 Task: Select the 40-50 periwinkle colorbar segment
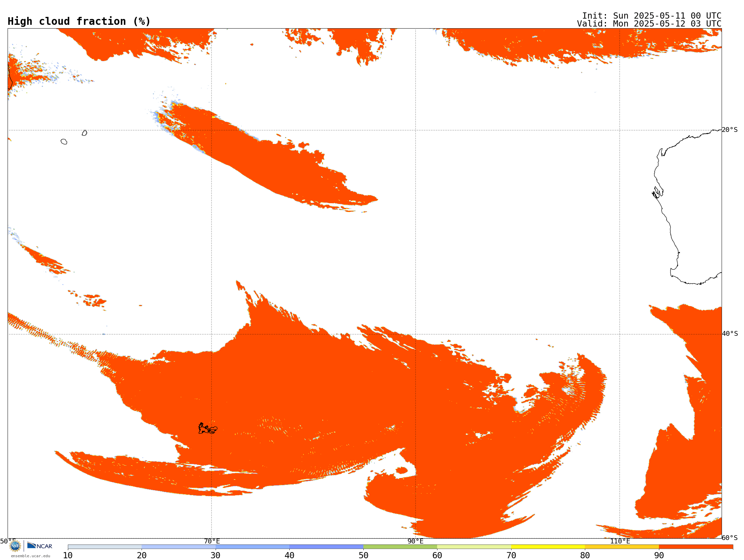point(326,547)
